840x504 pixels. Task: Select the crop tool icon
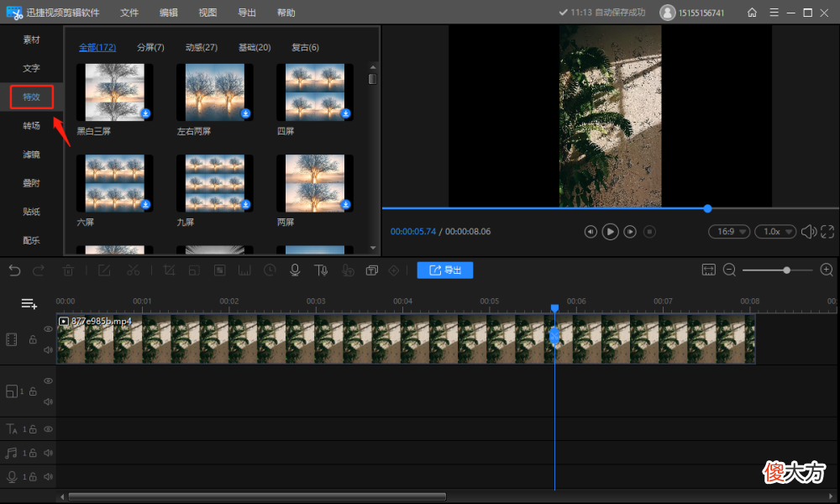click(170, 270)
